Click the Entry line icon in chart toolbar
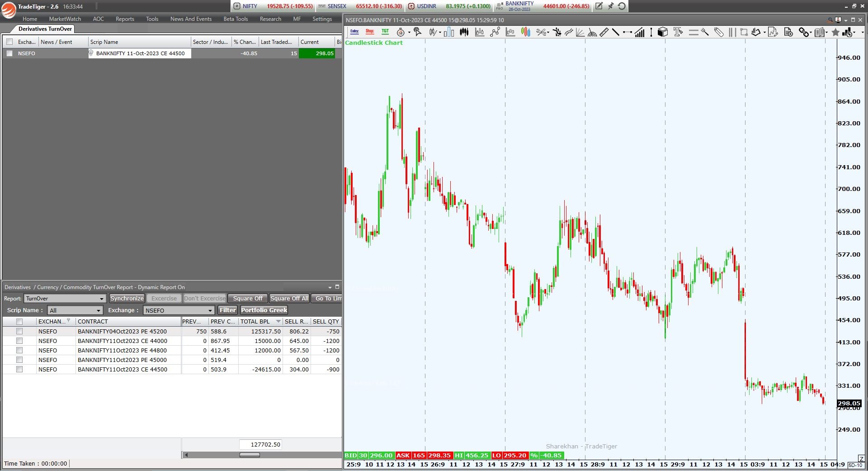The image size is (868, 471). 354,32
